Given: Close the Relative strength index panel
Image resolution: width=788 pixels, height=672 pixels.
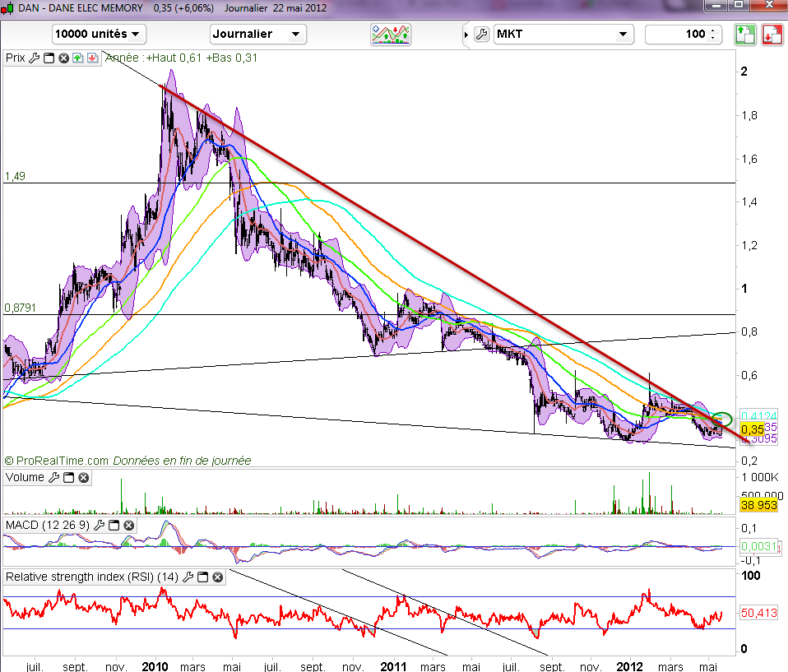Looking at the screenshot, I should coord(217,577).
